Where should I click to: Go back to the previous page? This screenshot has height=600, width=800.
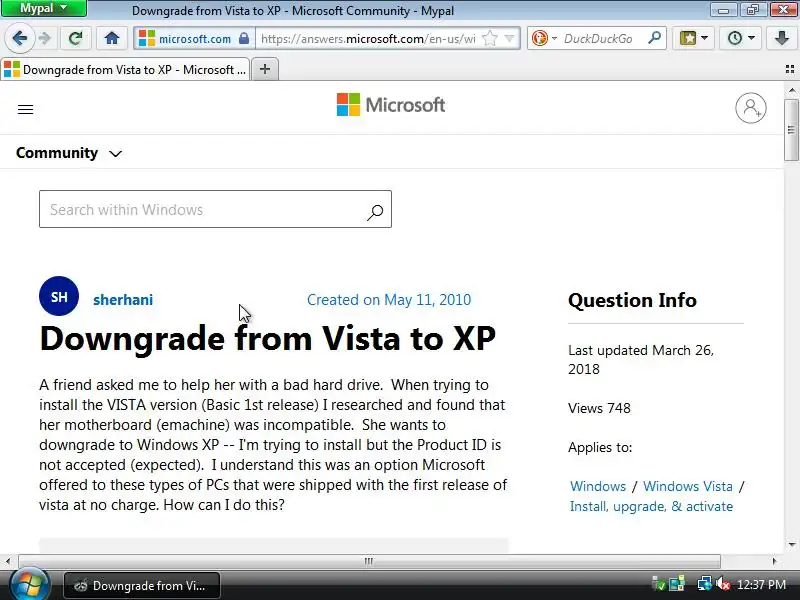[19, 38]
